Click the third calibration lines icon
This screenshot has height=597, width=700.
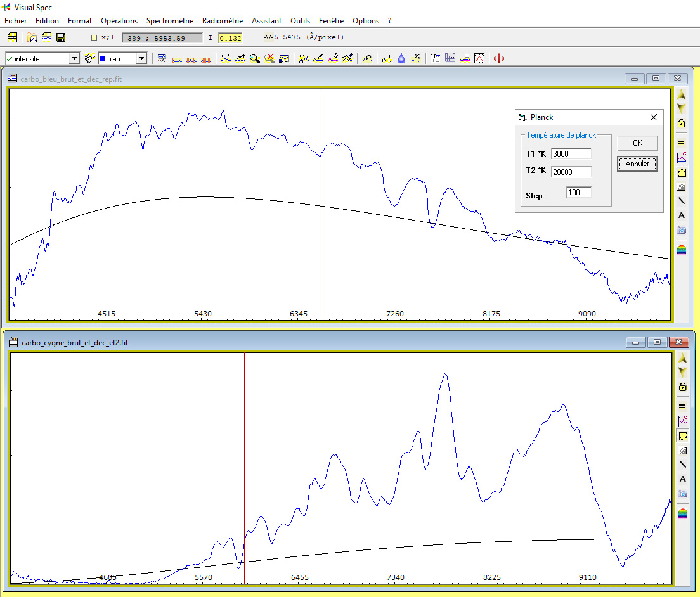tap(191, 58)
